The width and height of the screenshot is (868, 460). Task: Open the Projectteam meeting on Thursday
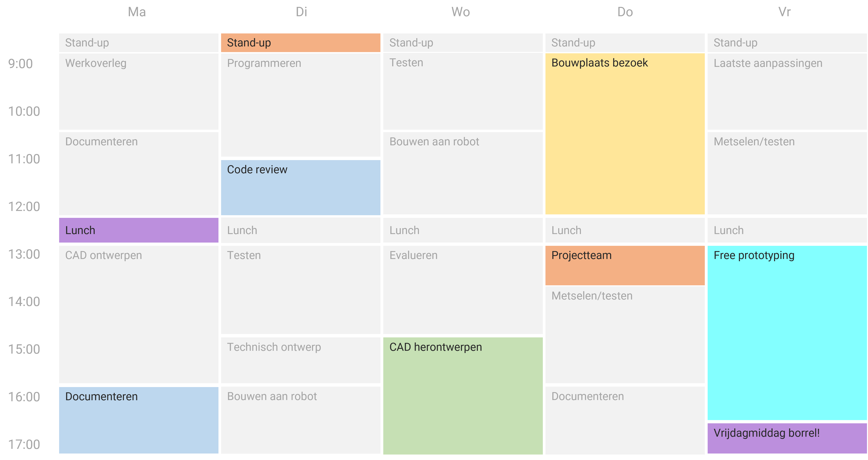[x=625, y=265]
